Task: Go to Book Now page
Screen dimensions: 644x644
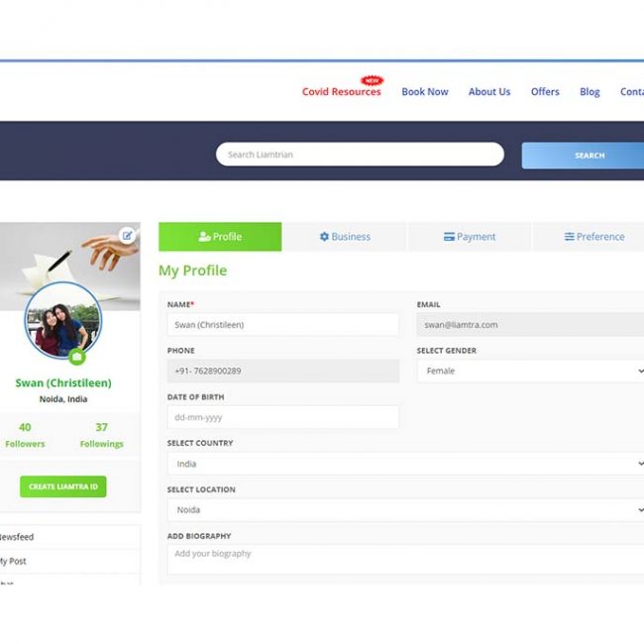Action: [x=424, y=92]
